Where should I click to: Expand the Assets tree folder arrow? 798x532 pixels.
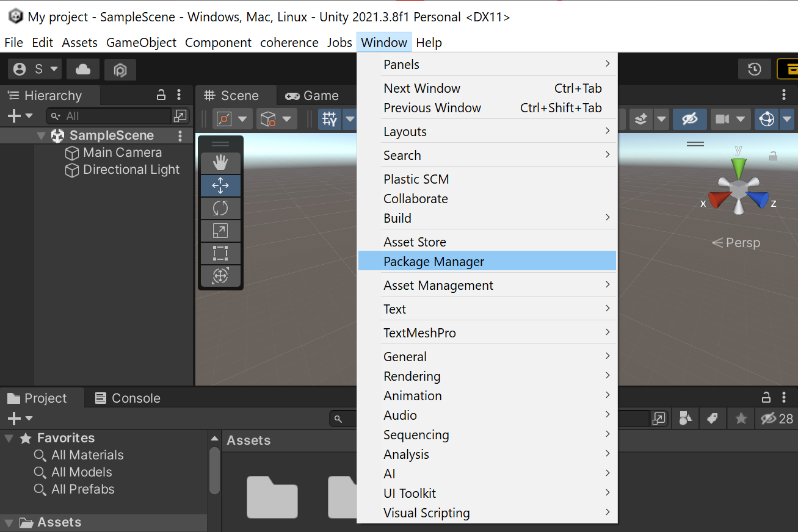click(9, 523)
